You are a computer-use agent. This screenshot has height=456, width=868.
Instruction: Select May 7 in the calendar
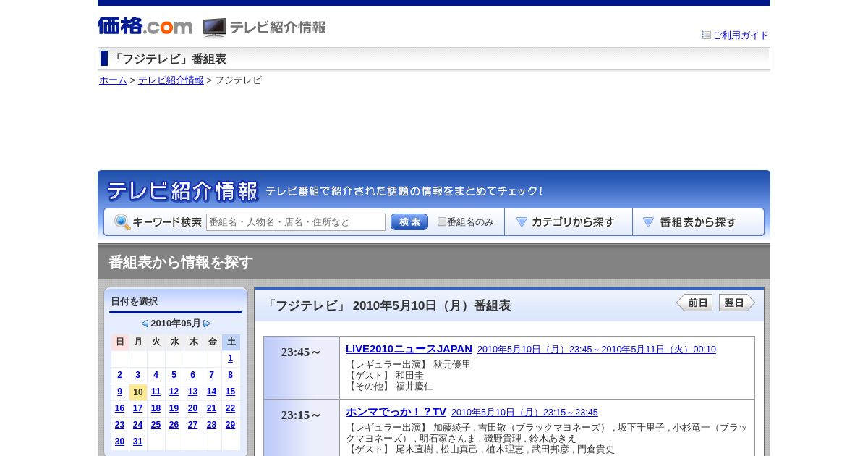tap(211, 375)
